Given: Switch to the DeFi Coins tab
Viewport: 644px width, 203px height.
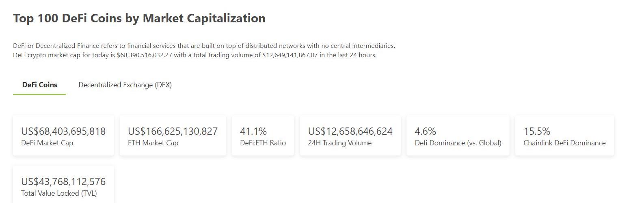Looking at the screenshot, I should (x=39, y=85).
